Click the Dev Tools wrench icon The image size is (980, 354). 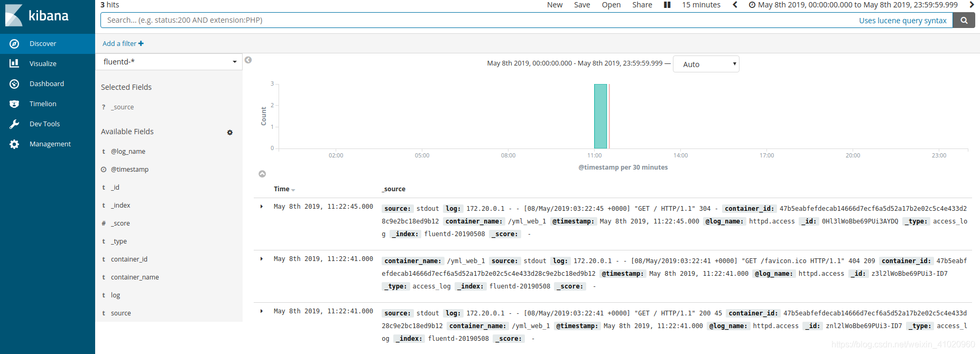point(14,124)
